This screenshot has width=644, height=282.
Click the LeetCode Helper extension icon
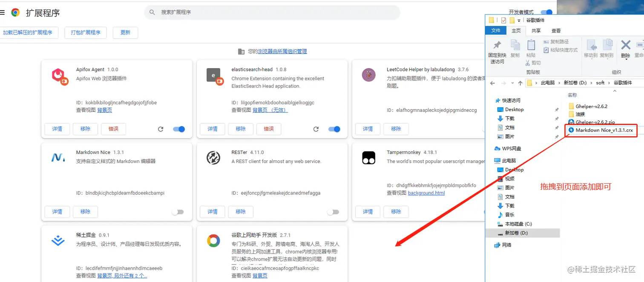(x=368, y=75)
